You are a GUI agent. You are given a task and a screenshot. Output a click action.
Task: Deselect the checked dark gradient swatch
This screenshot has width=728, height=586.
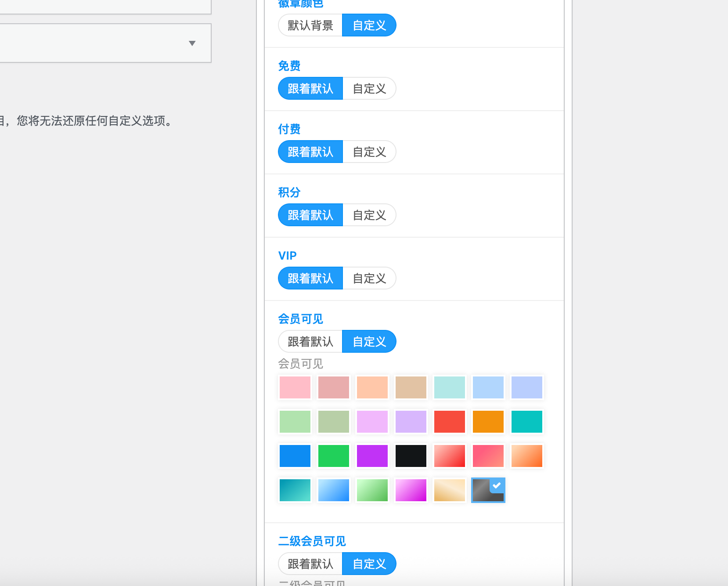point(488,490)
